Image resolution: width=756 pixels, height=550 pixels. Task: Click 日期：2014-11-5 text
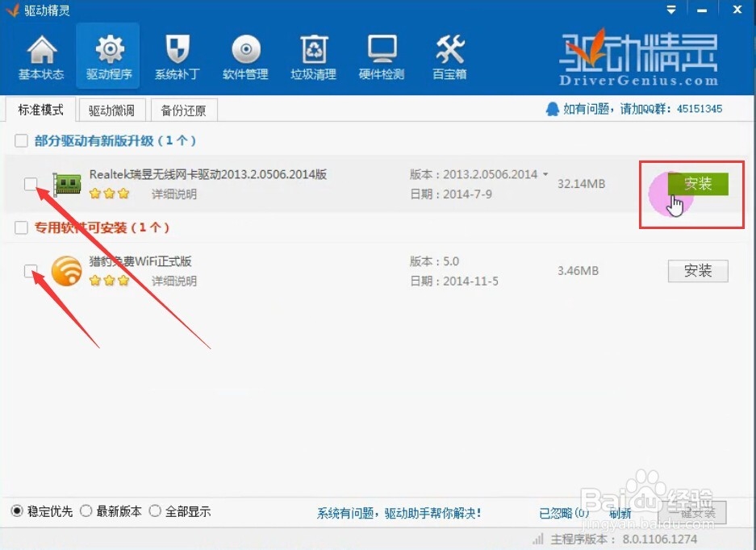click(454, 281)
